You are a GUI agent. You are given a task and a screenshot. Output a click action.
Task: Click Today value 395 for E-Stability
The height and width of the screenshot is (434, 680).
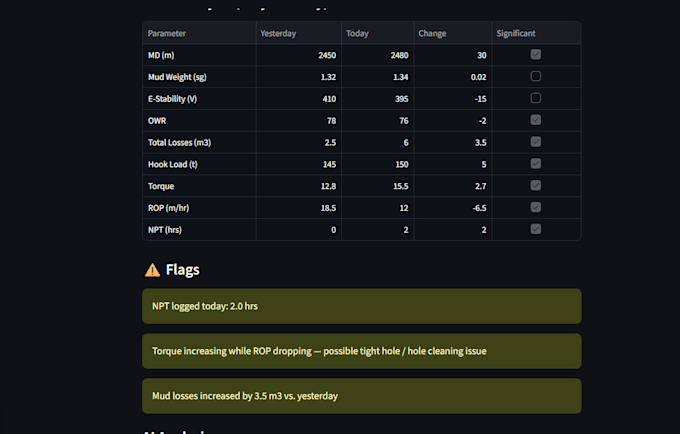[377, 99]
